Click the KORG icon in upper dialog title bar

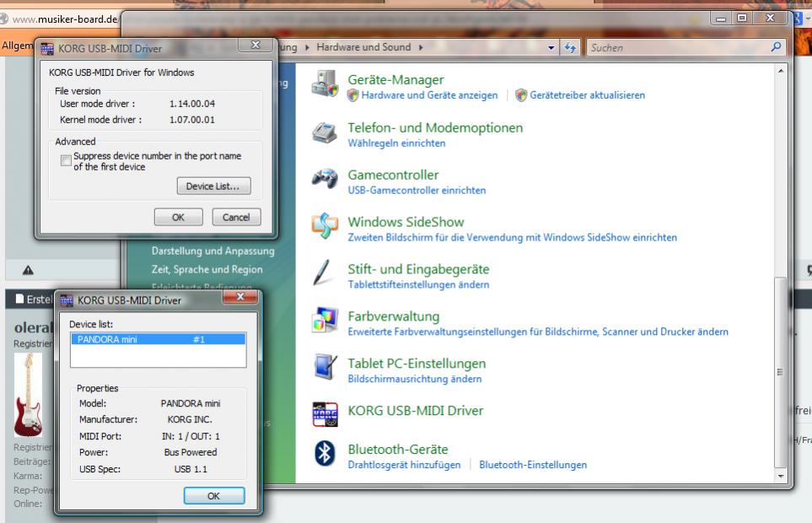click(47, 49)
